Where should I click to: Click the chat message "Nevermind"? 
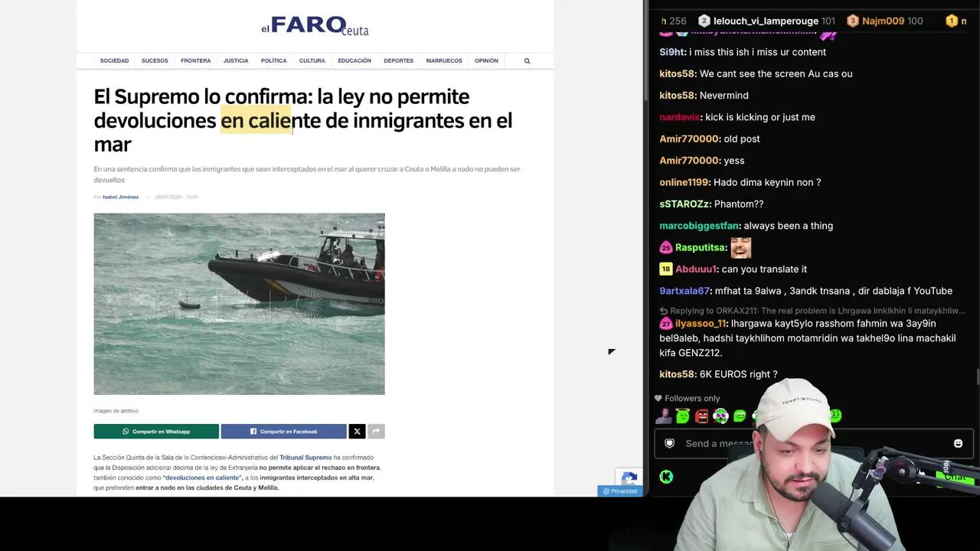tap(724, 96)
